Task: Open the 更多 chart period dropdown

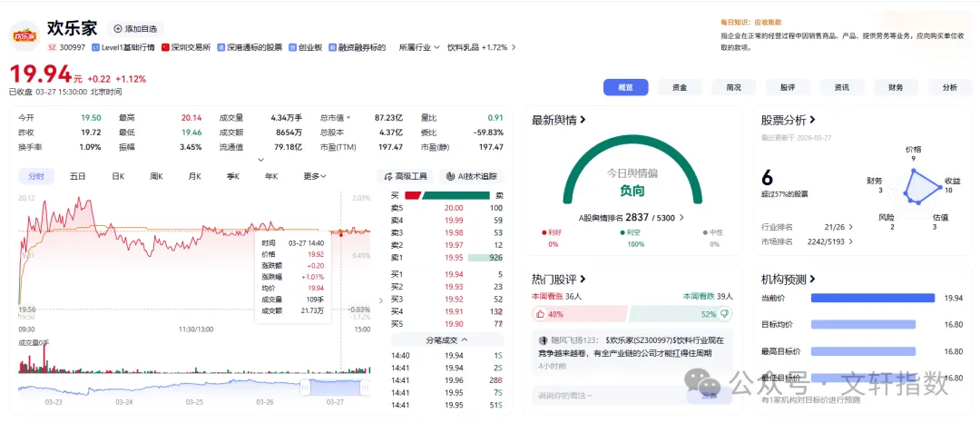Action: 314,176
